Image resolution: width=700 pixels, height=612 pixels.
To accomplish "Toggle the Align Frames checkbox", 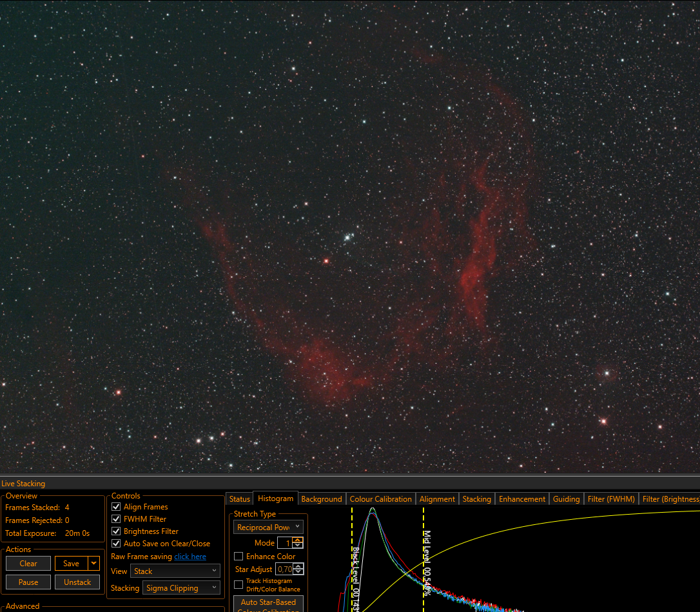I will (x=116, y=507).
